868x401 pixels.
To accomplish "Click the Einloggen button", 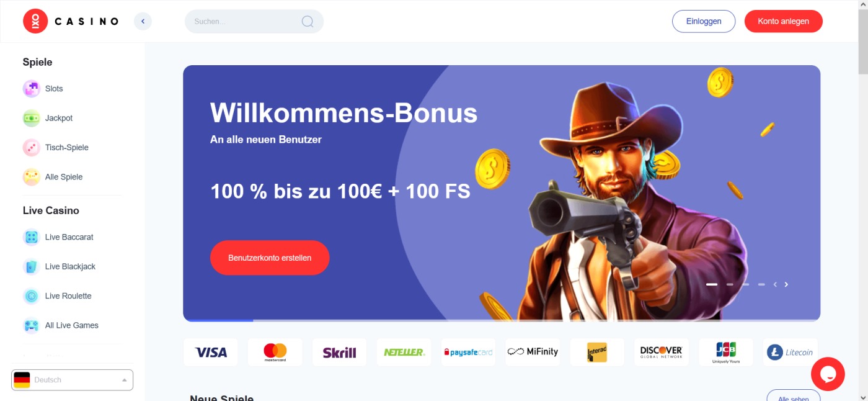I will (704, 21).
